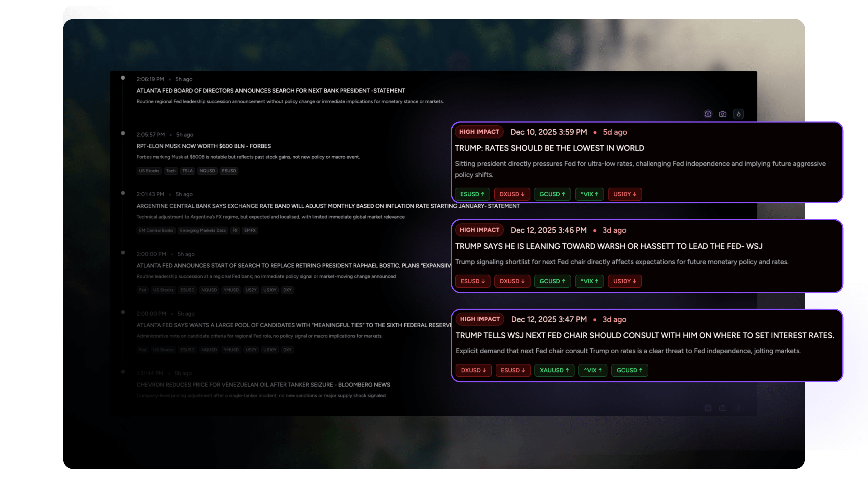Open TRUMP: RATES SHOULD BE THE LOWEST headline
Viewport: 868px width, 488px height.
(549, 148)
